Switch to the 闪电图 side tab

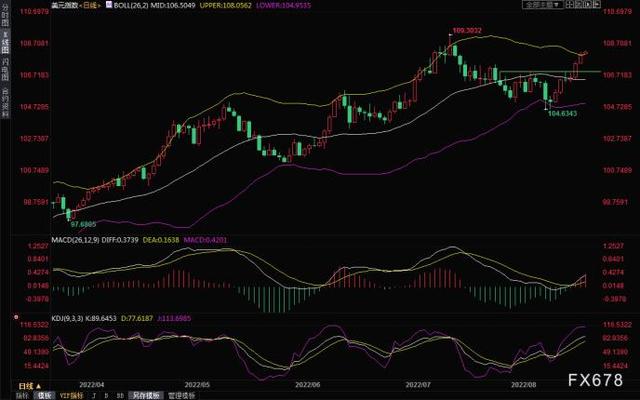point(5,69)
